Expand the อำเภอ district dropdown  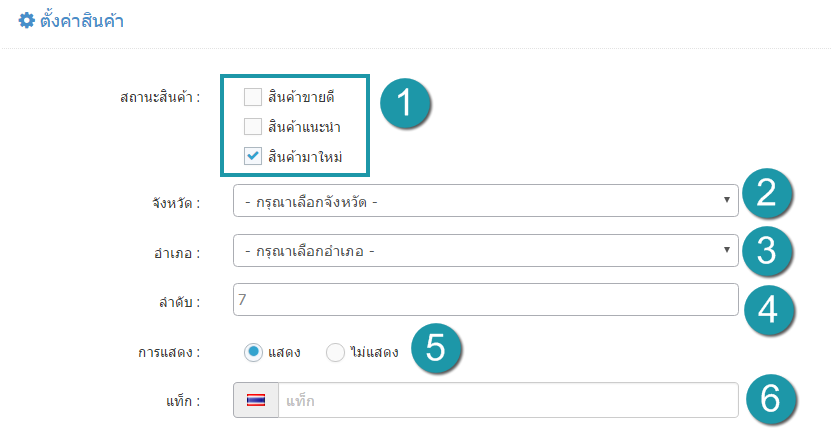point(486,250)
